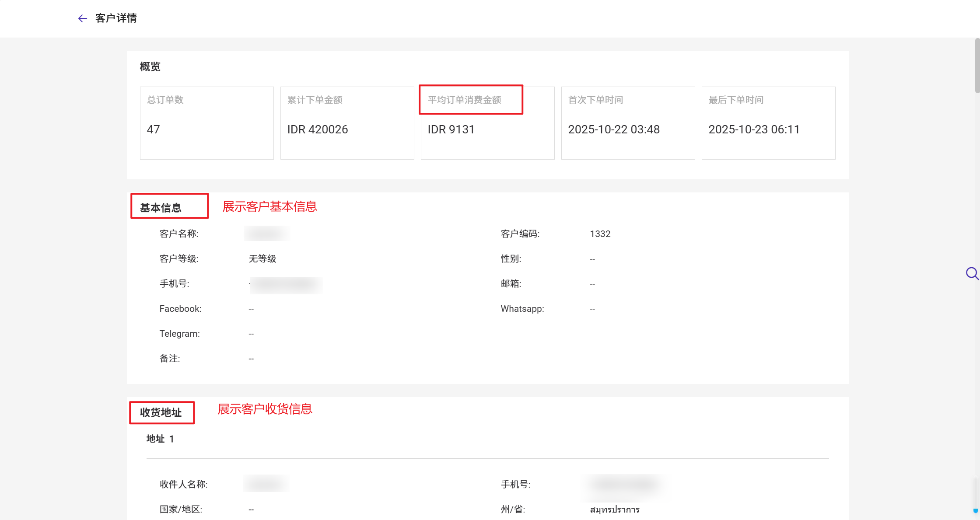
Task: Select the 累计下单金额 overview card
Action: point(347,123)
